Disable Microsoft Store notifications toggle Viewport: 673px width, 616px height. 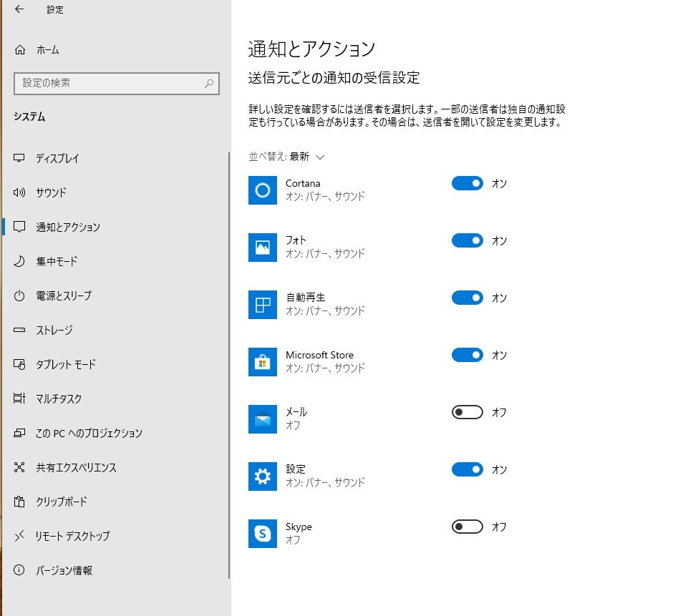(468, 355)
